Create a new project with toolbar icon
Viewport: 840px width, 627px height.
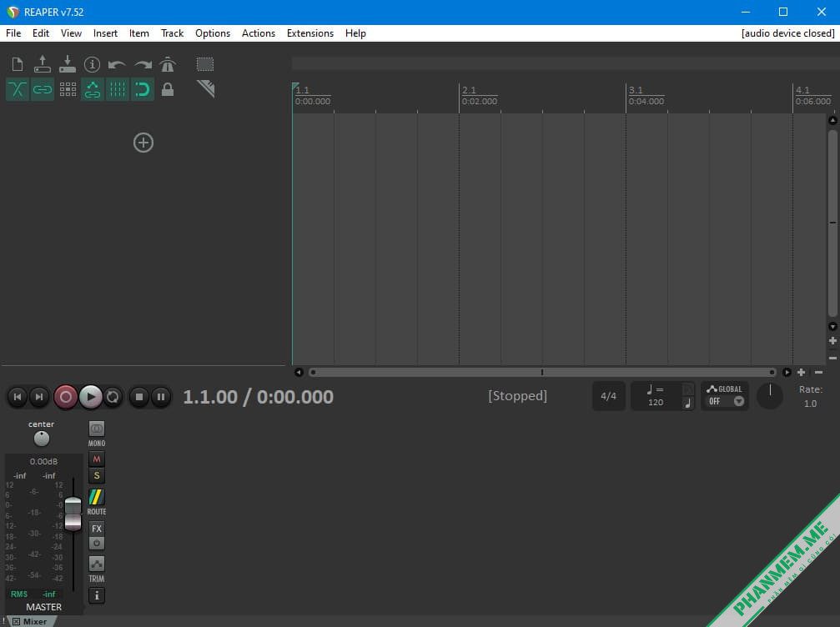pyautogui.click(x=18, y=64)
